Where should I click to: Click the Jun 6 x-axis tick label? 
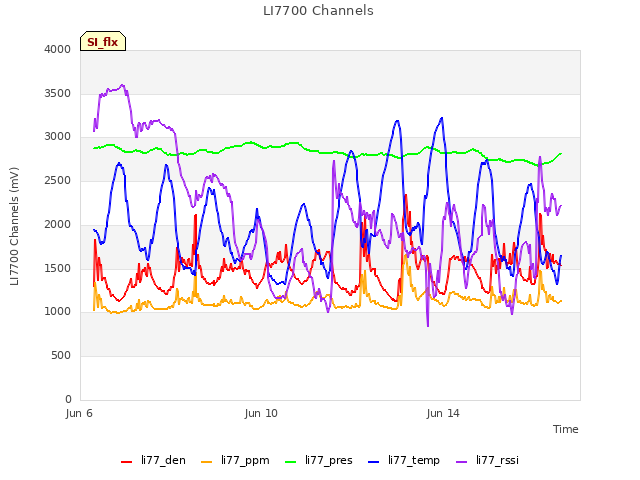click(x=79, y=413)
